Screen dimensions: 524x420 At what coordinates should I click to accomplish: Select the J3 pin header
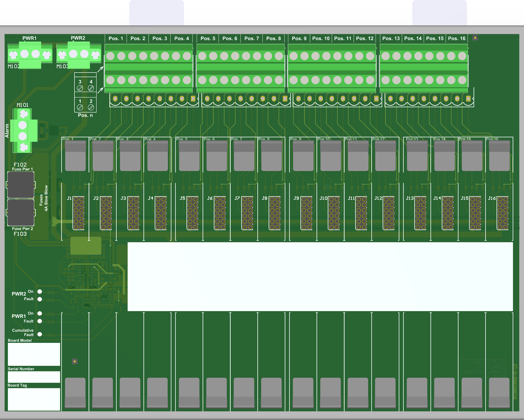pos(133,213)
